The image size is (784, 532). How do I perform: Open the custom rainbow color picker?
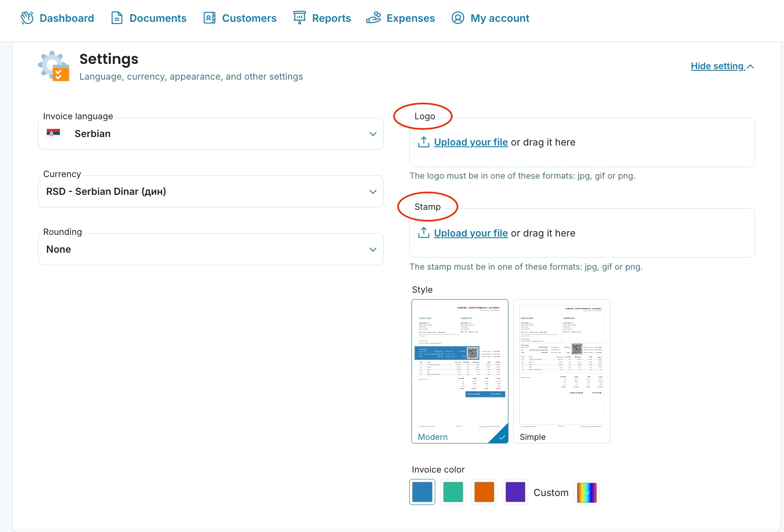pos(587,492)
